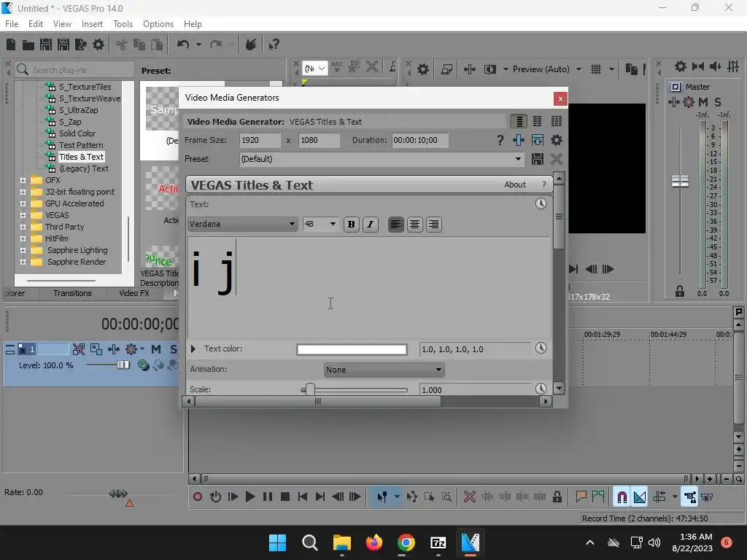The image size is (747, 560).
Task: Click Scale animation clock icon
Action: click(541, 389)
